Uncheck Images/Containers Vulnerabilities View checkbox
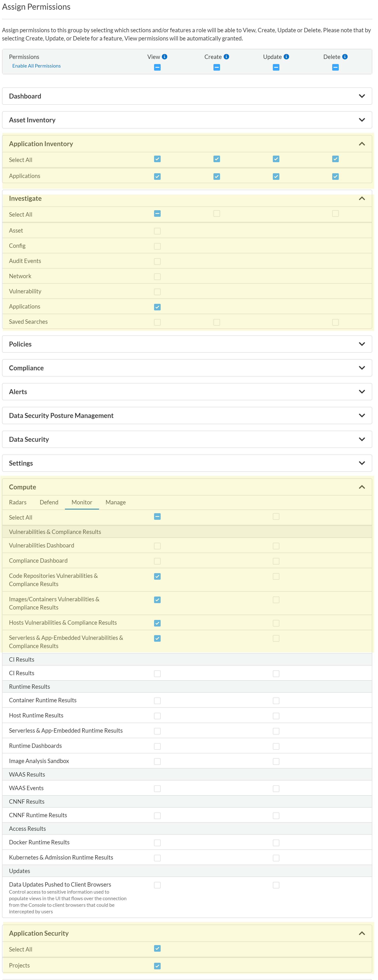Viewport: 378px width, 980px height. (157, 600)
